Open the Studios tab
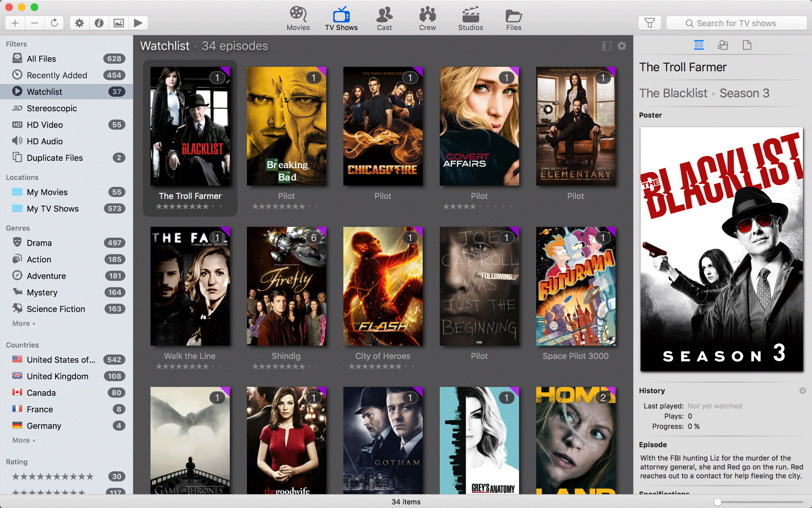812x508 pixels. click(x=470, y=19)
